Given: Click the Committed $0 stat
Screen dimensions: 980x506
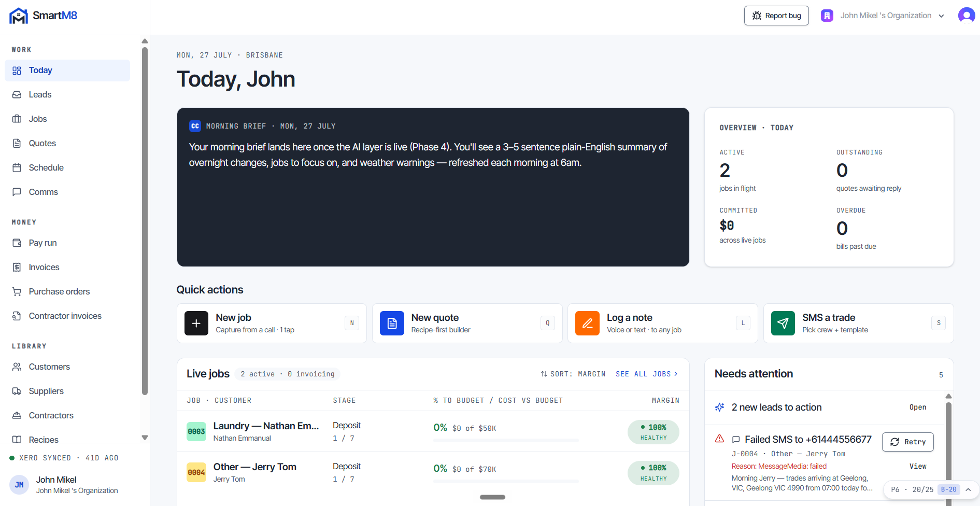Looking at the screenshot, I should [x=743, y=226].
